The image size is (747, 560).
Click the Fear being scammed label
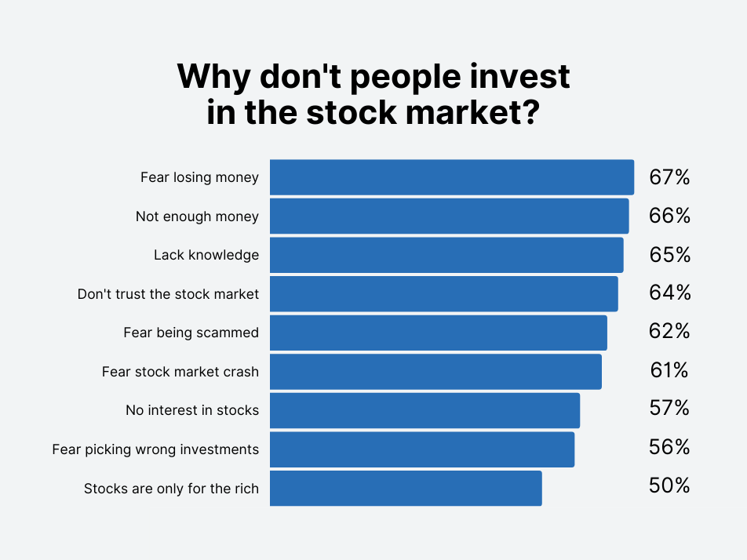click(191, 333)
